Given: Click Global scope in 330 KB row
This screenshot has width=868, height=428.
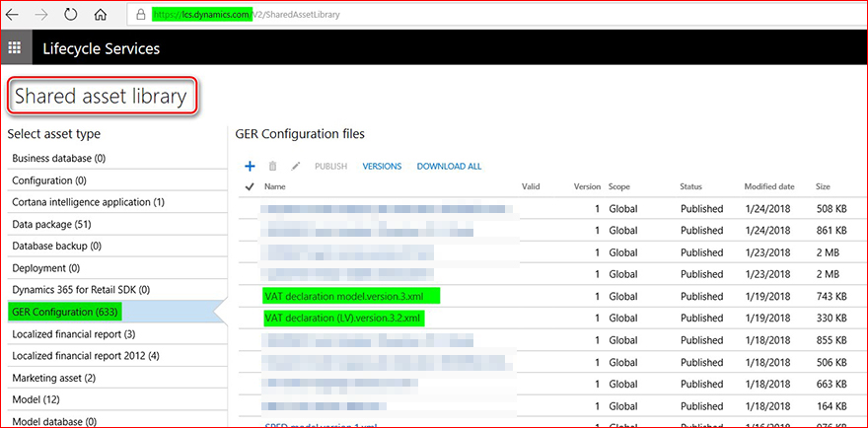Looking at the screenshot, I should click(623, 319).
